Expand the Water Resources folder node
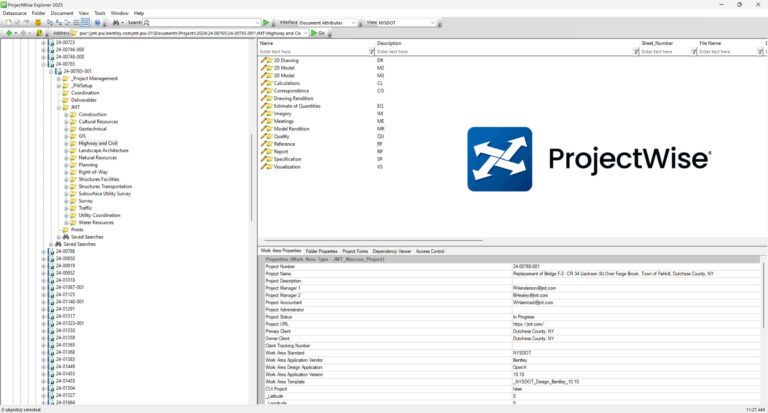Image resolution: width=768 pixels, height=413 pixels. click(66, 222)
